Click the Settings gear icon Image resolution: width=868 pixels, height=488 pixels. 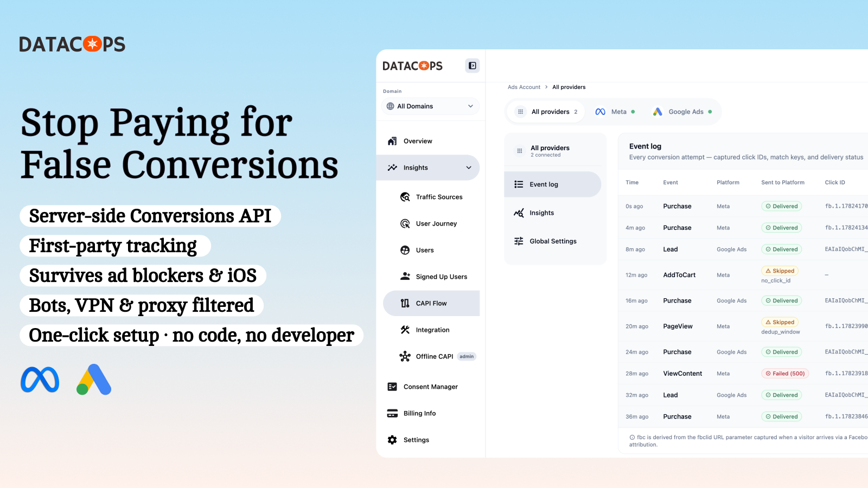(x=392, y=440)
